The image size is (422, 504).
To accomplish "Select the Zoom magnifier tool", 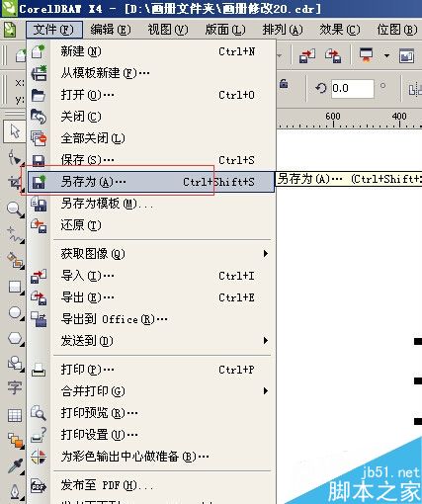I will pyautogui.click(x=15, y=210).
